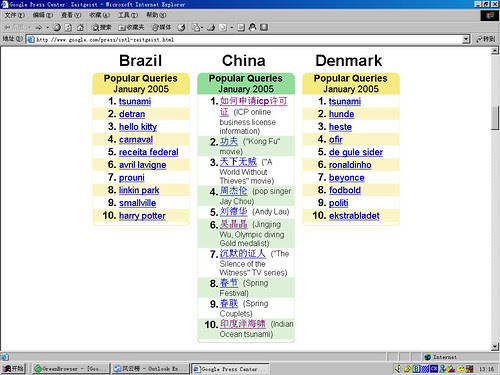The image size is (500, 375).
Task: Open the Media (媒体) toolbar button
Action: coord(162,27)
